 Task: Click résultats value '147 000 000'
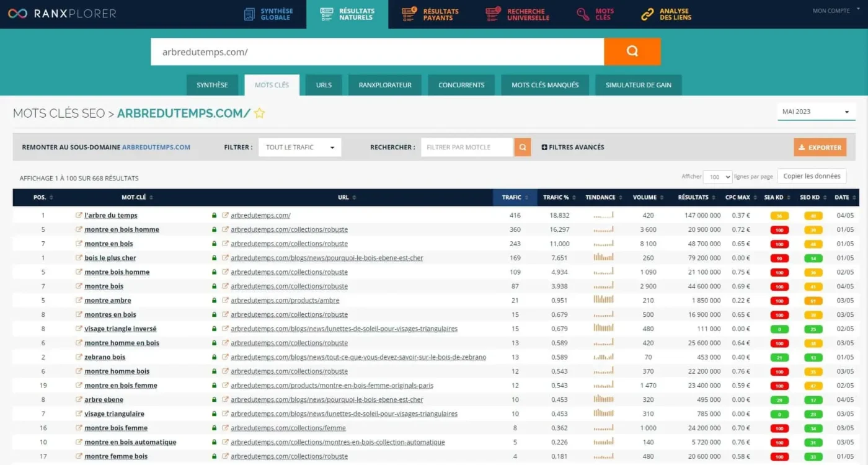click(x=702, y=215)
